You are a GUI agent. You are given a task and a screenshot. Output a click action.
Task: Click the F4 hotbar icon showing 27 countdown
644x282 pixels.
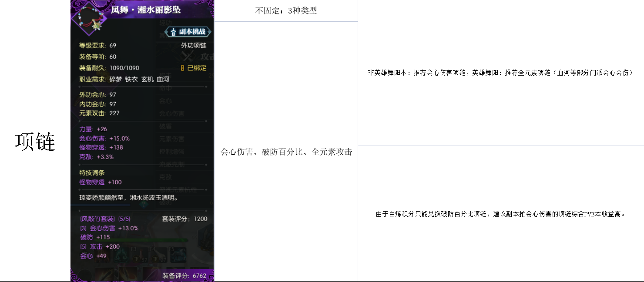click(x=158, y=255)
